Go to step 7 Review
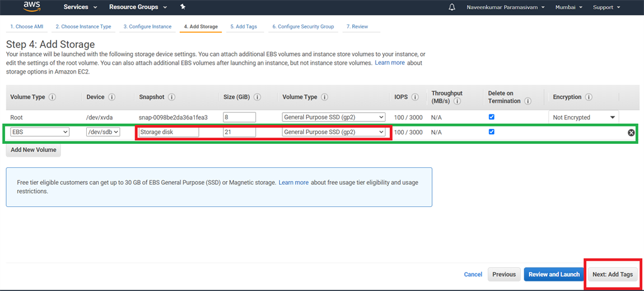The height and width of the screenshot is (291, 644). click(357, 26)
